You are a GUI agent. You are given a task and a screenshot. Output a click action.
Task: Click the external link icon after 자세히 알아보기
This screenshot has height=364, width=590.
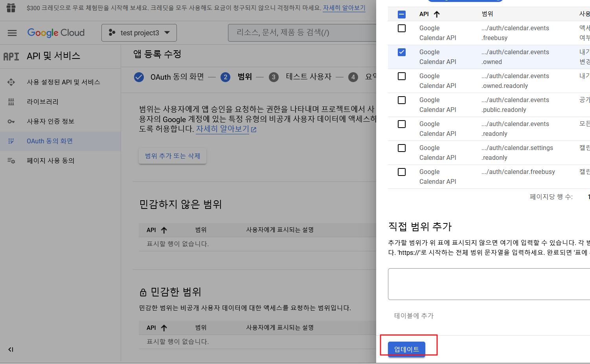(x=254, y=129)
